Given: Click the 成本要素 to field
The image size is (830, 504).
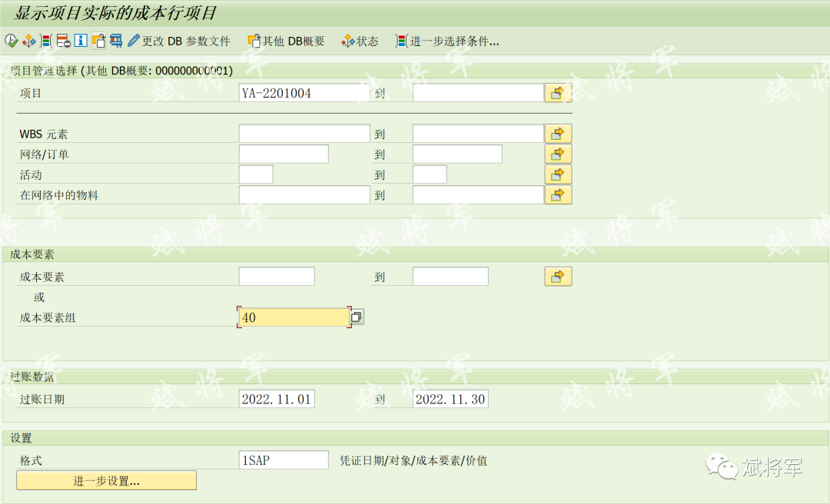Looking at the screenshot, I should point(450,277).
